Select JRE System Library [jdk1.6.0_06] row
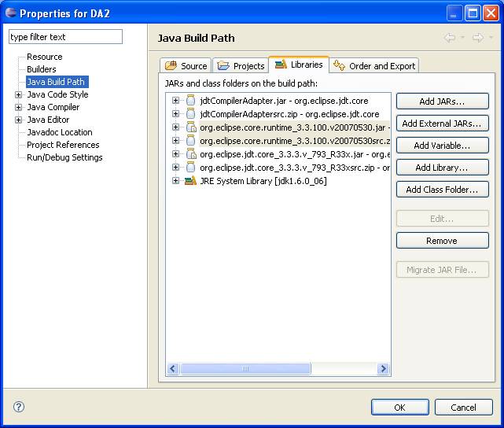 coord(263,181)
